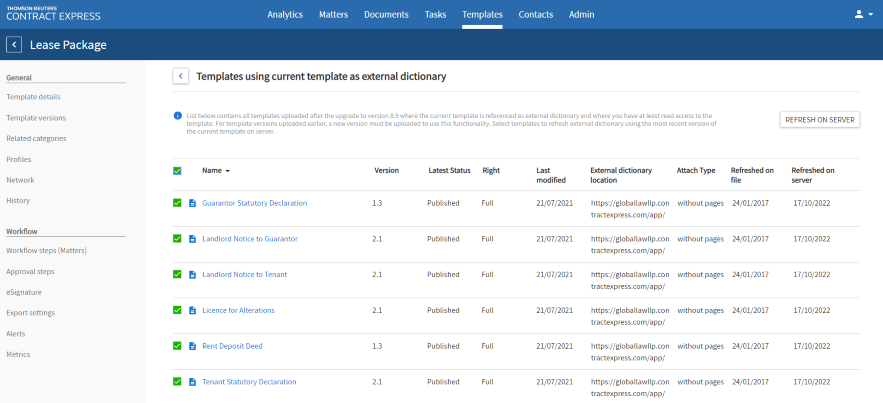Click the Last modified column header

(551, 175)
